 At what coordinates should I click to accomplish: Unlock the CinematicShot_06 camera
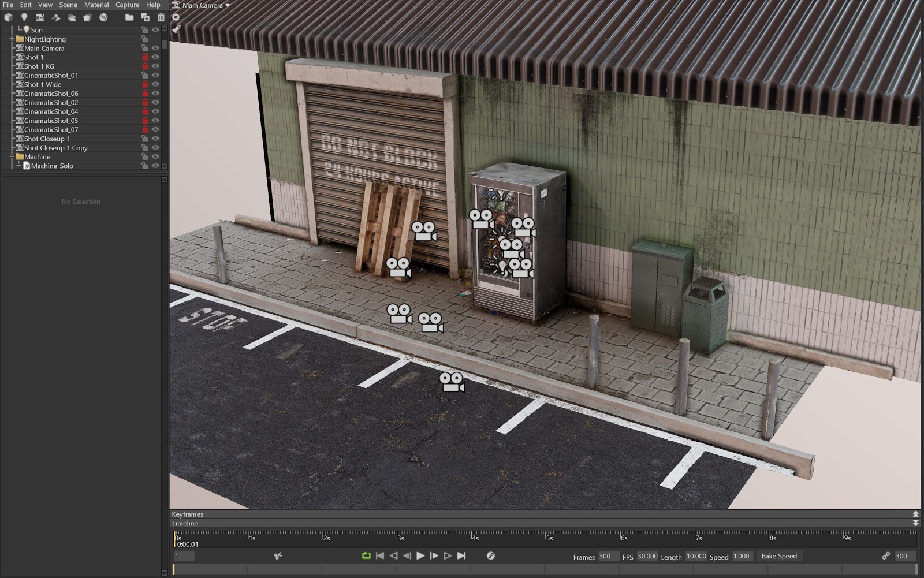pos(145,94)
